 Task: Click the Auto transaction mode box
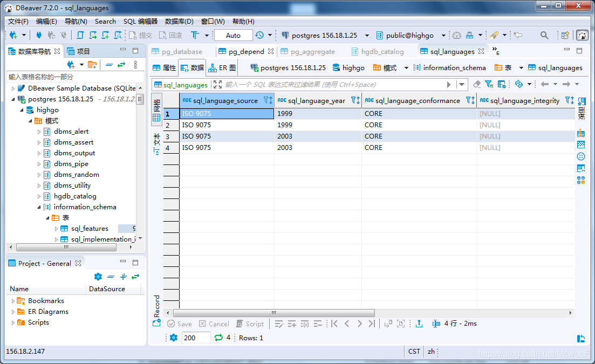(234, 35)
